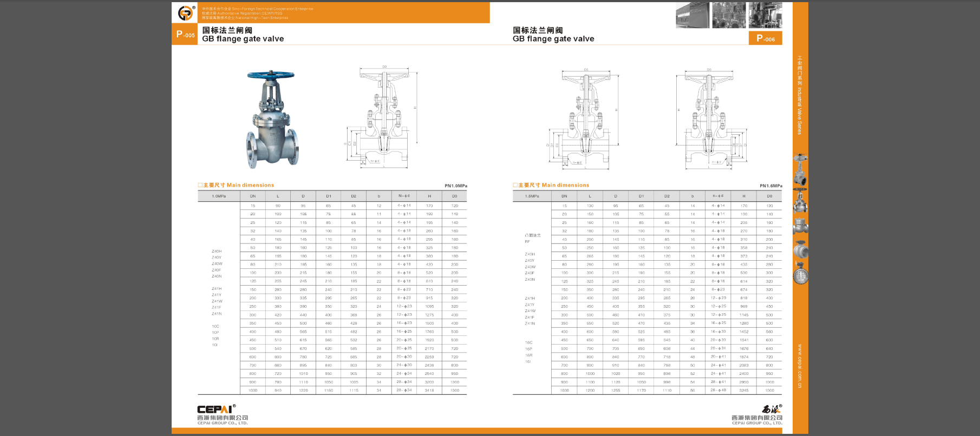This screenshot has width=980, height=436.
Task: Click the '1.0MPa' header cell in left table
Action: [219, 196]
